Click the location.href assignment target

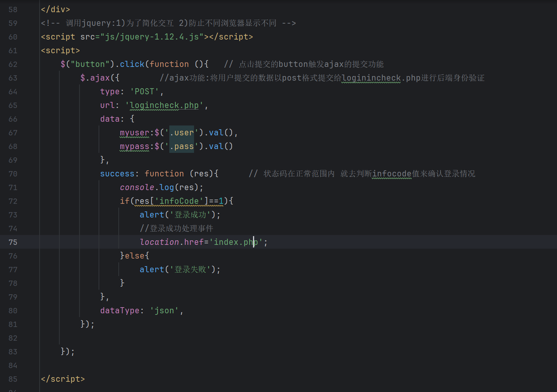tap(172, 242)
